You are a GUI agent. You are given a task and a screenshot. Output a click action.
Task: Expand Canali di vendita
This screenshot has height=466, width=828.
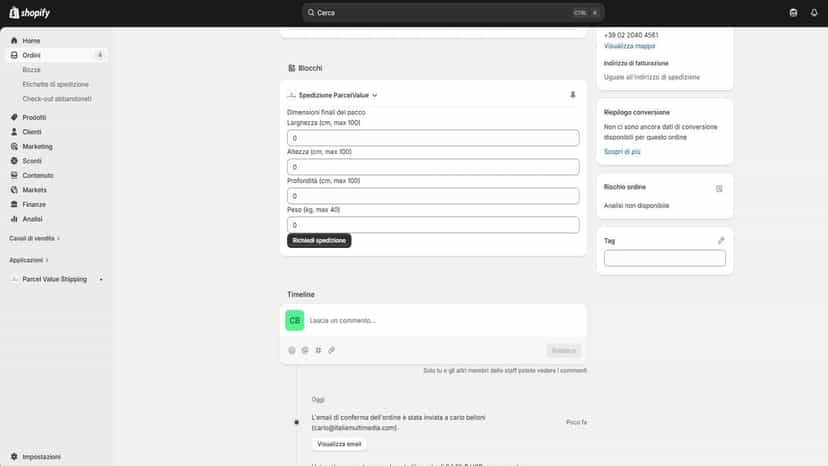click(x=34, y=238)
